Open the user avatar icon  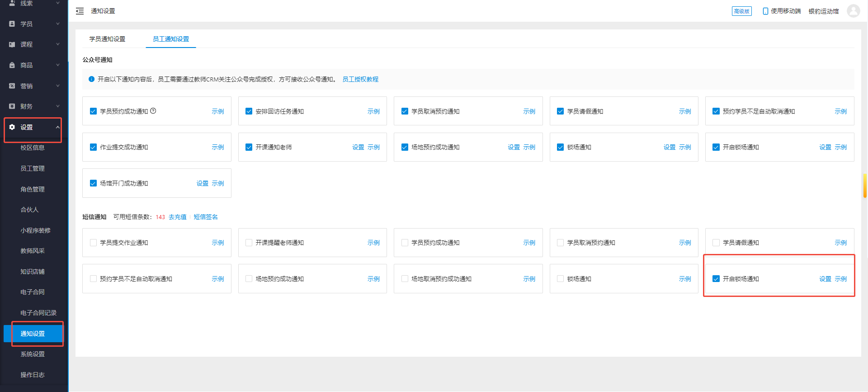click(853, 11)
